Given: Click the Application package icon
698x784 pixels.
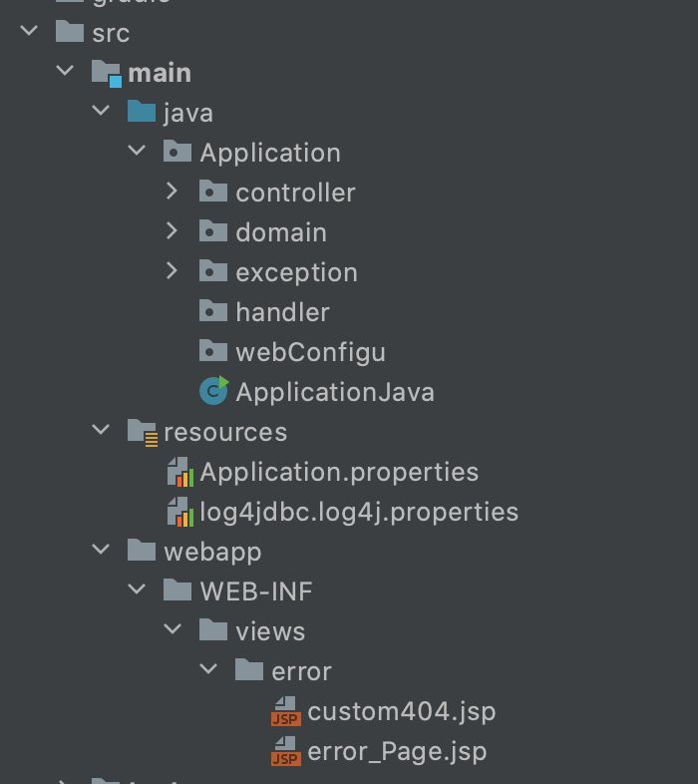Looking at the screenshot, I should (177, 151).
